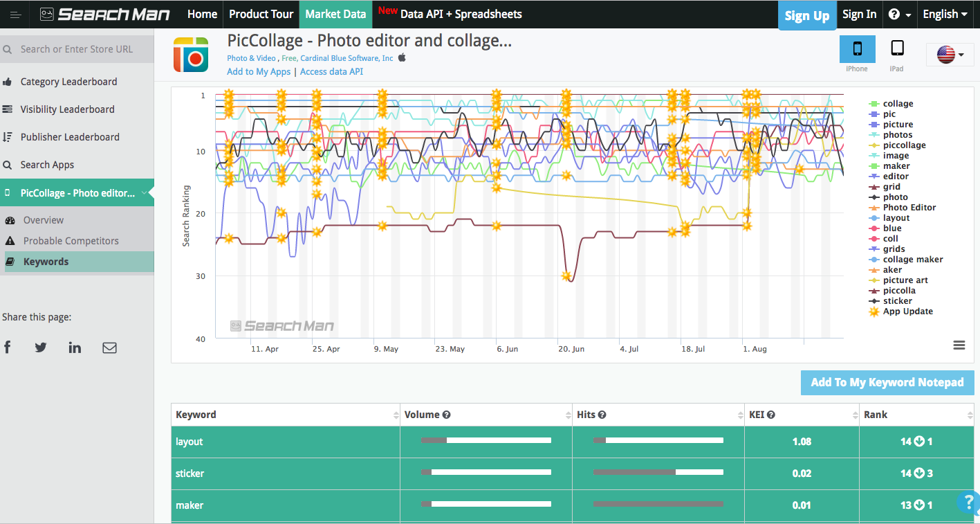Click the KEI column help icon

click(771, 415)
